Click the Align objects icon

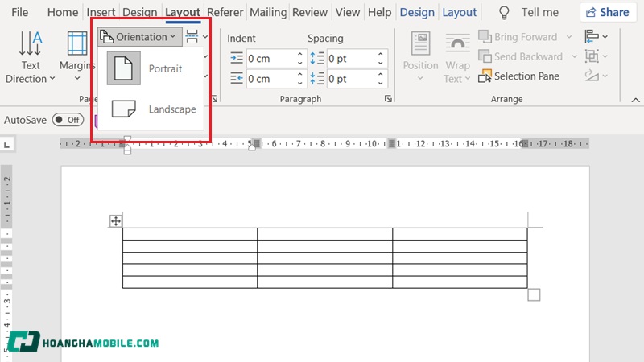click(x=594, y=37)
